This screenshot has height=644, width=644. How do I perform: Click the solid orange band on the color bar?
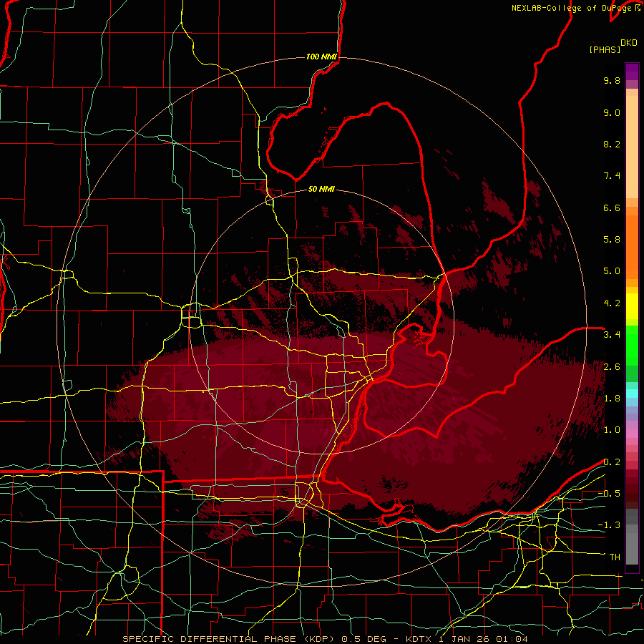(632, 247)
